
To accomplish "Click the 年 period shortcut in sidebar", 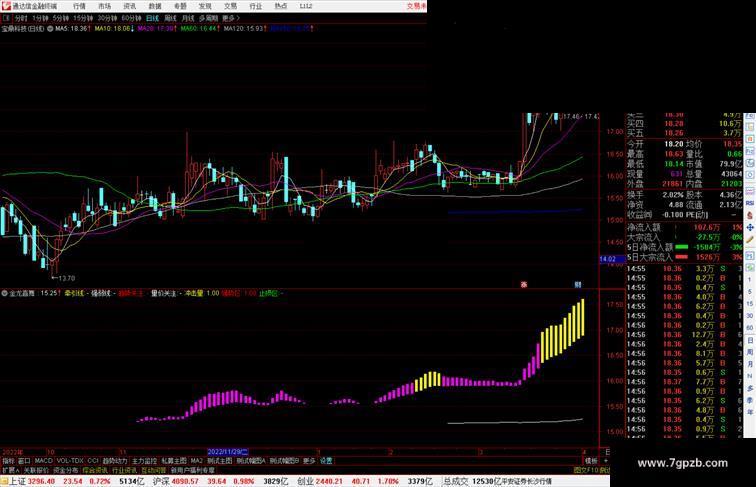I will [x=750, y=412].
